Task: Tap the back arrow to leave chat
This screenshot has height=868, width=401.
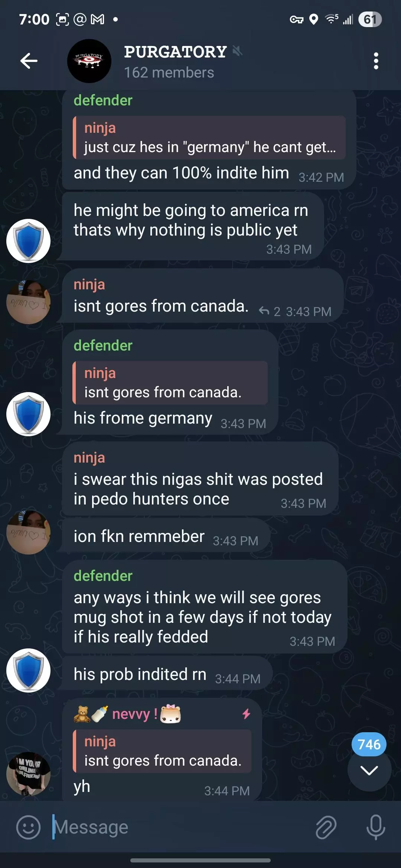Action: click(x=29, y=61)
